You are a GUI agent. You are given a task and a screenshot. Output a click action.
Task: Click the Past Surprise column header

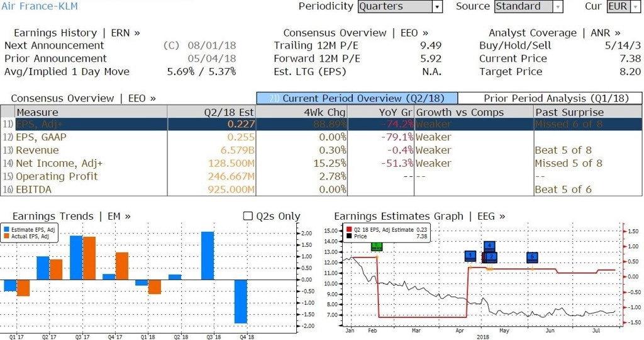[x=588, y=112]
